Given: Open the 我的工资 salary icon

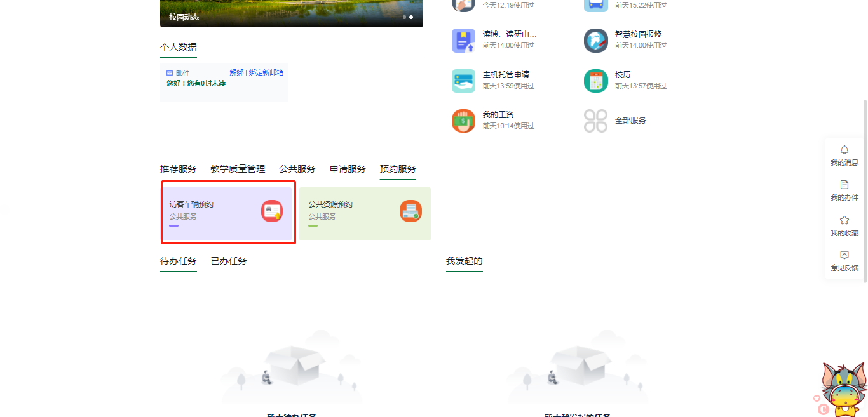Looking at the screenshot, I should [463, 121].
